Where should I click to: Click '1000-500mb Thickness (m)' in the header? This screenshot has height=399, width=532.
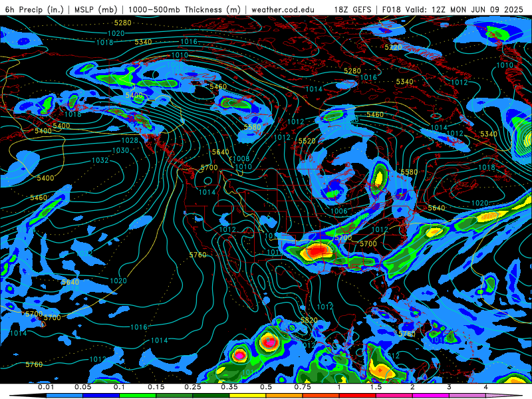click(x=184, y=9)
